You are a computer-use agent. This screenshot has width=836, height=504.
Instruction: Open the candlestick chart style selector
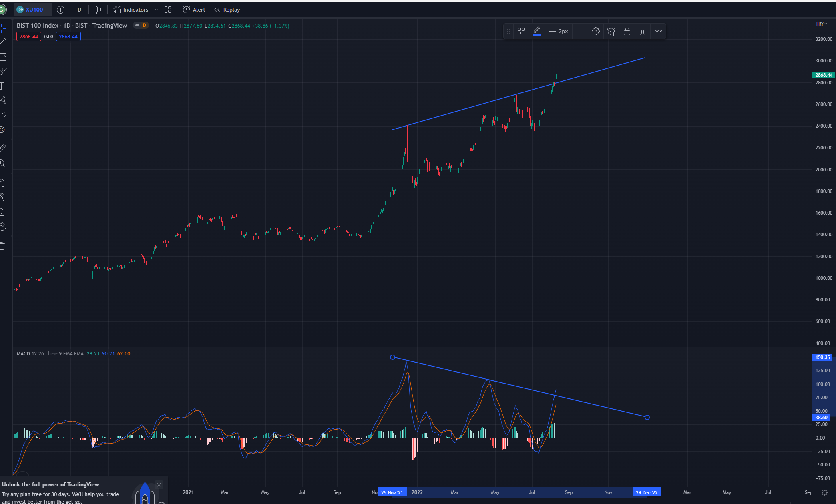point(98,10)
